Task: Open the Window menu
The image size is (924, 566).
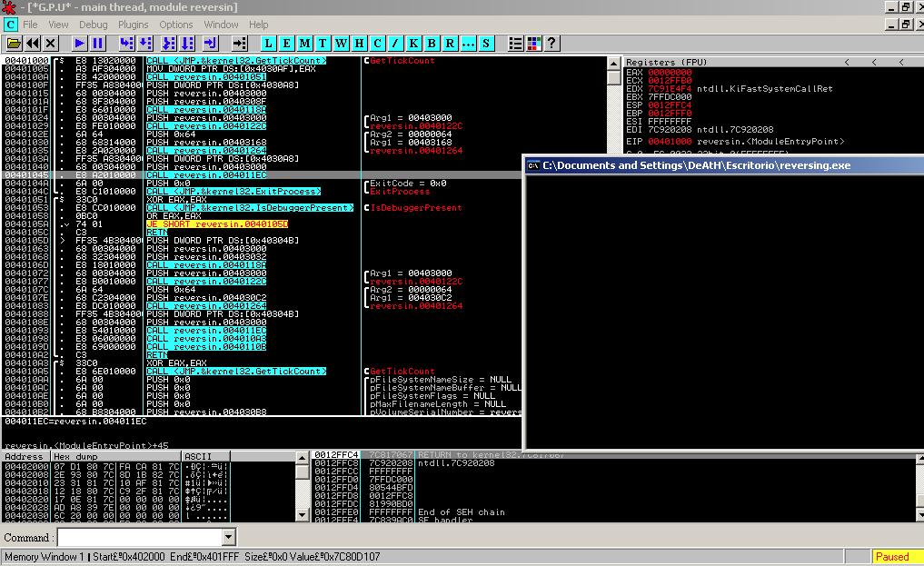Action: click(221, 25)
